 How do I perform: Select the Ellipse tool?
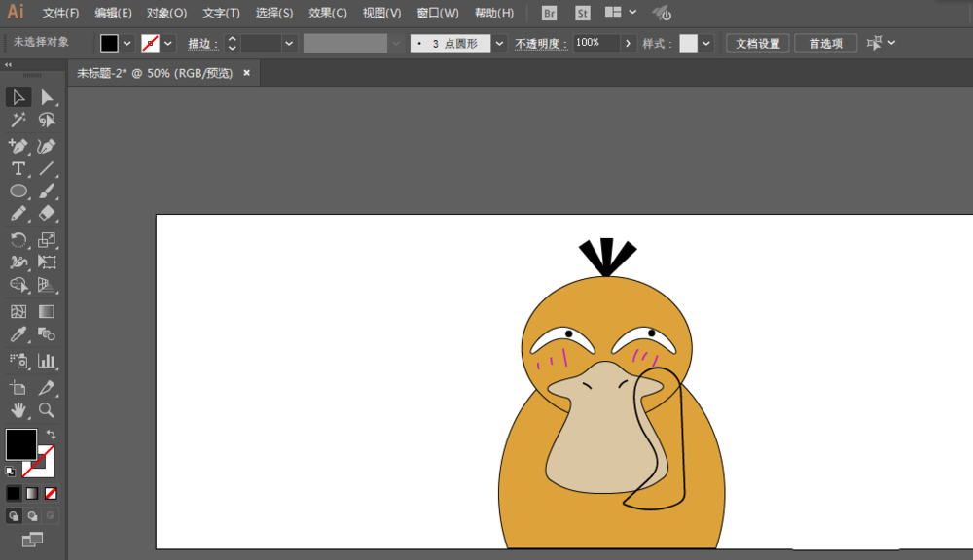[x=18, y=191]
